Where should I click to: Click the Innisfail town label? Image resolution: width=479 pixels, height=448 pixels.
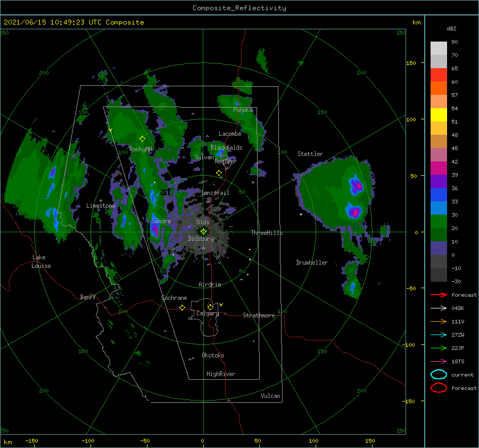215,193
